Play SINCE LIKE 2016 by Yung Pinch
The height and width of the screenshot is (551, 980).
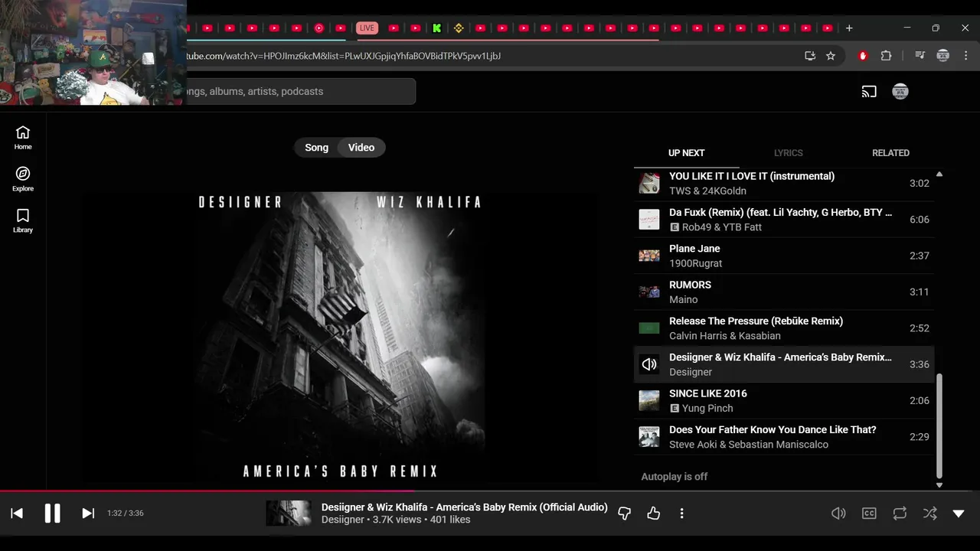(x=784, y=400)
